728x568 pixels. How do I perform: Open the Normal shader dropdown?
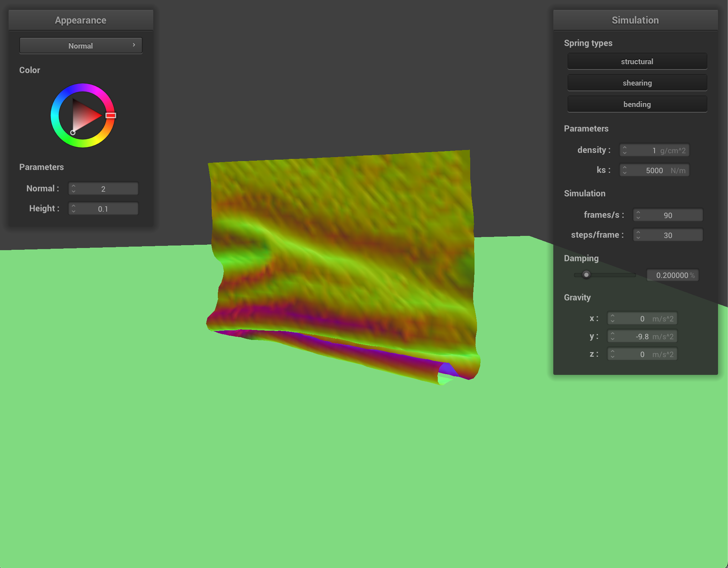[81, 46]
